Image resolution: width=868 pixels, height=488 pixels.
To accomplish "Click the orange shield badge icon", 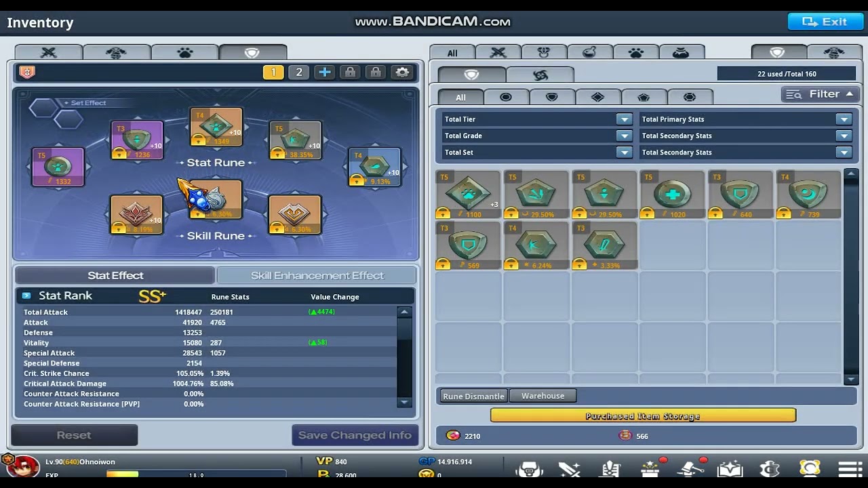I will pyautogui.click(x=27, y=72).
